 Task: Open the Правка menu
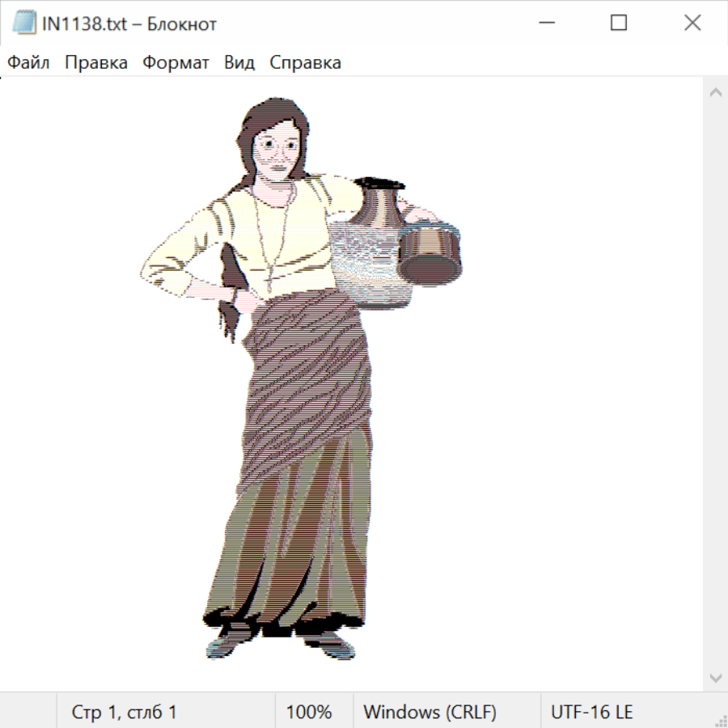point(96,62)
